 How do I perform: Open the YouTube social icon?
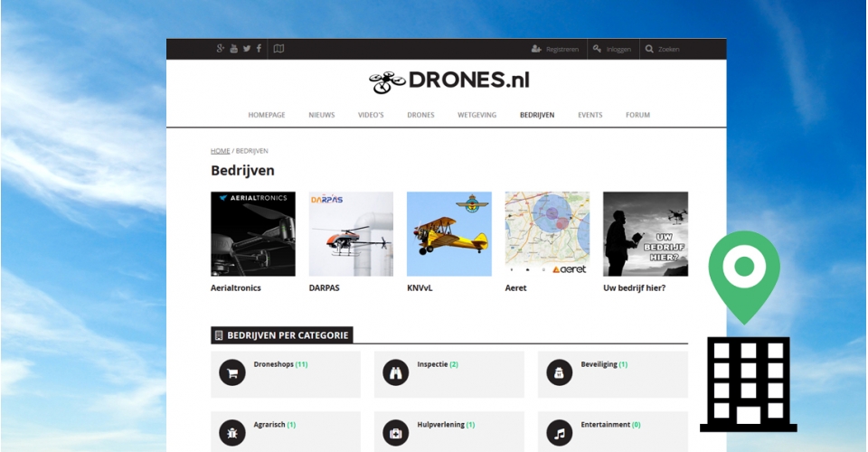(x=233, y=49)
